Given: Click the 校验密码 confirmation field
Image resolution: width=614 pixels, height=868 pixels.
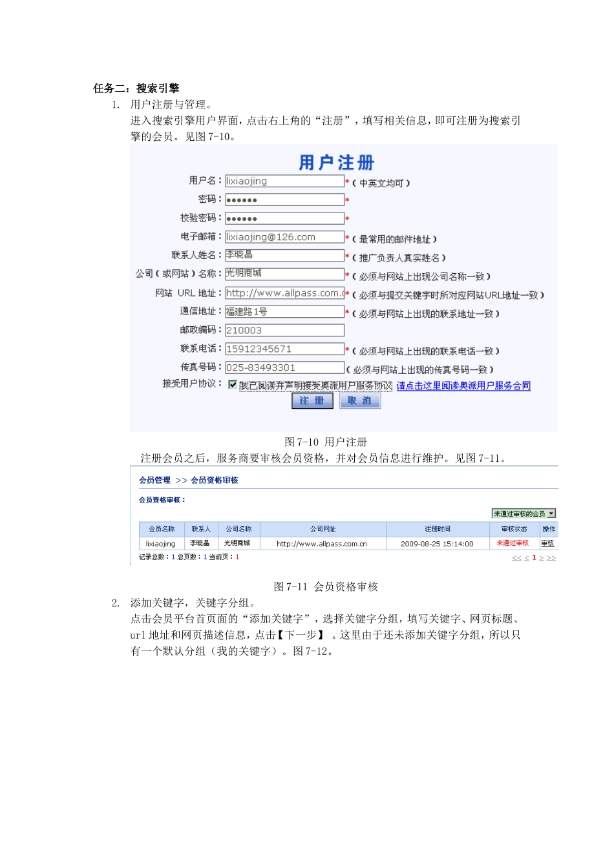Looking at the screenshot, I should click(x=284, y=218).
